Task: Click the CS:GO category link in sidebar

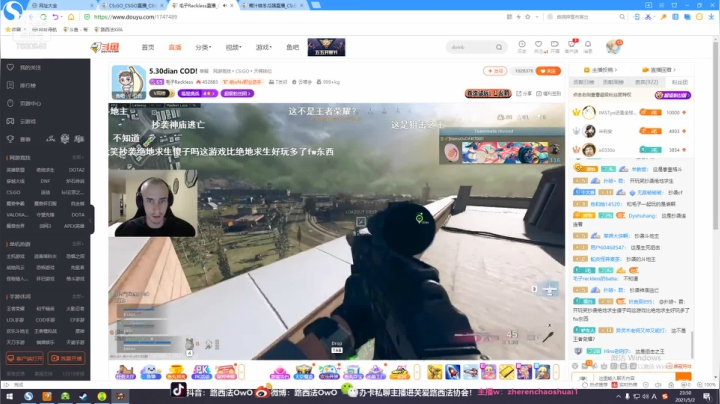Action: pyautogui.click(x=13, y=192)
